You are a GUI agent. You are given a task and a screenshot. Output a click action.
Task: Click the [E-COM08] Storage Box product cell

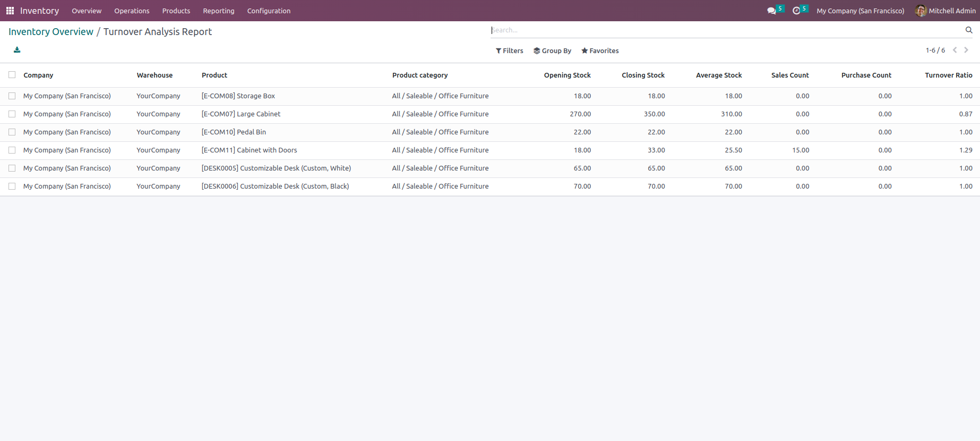[x=238, y=96]
